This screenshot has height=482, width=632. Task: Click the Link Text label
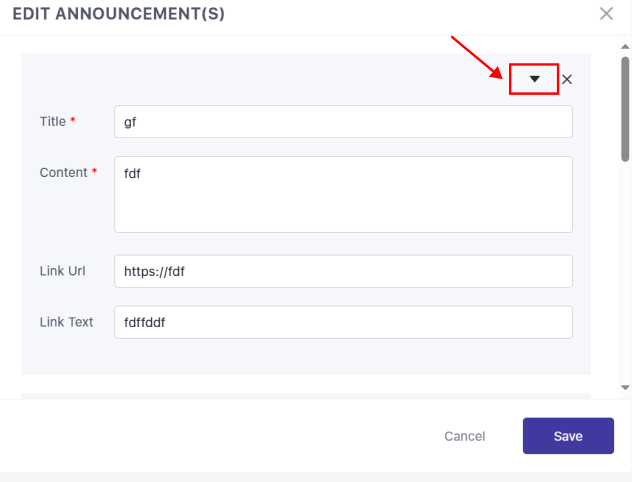[x=67, y=322]
